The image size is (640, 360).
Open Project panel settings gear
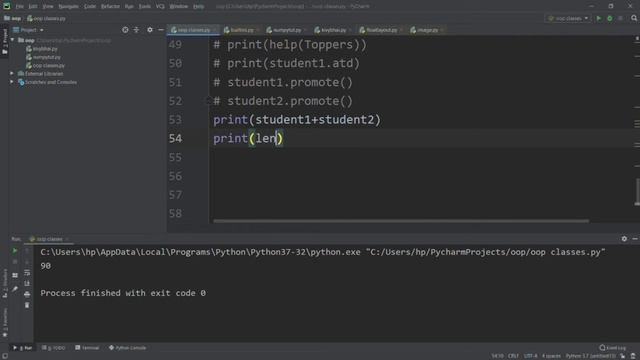[150, 30]
